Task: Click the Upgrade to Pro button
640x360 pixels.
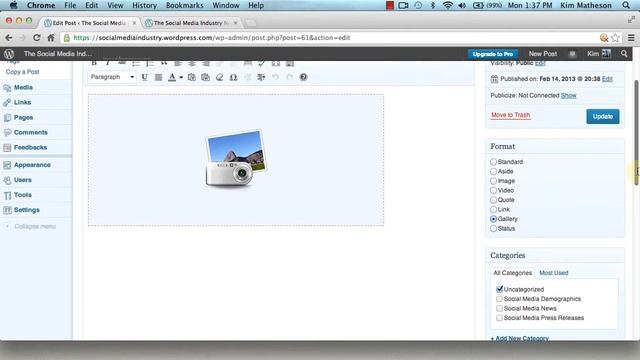Action: coord(493,54)
